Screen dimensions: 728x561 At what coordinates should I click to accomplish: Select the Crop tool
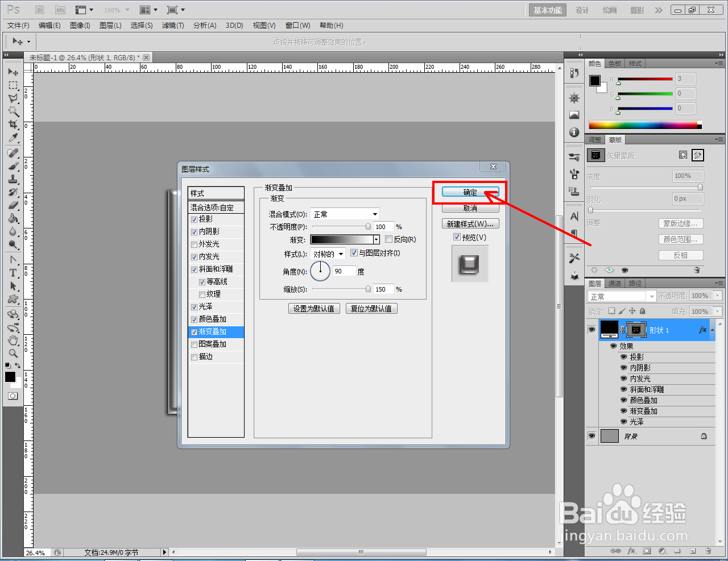pyautogui.click(x=13, y=124)
